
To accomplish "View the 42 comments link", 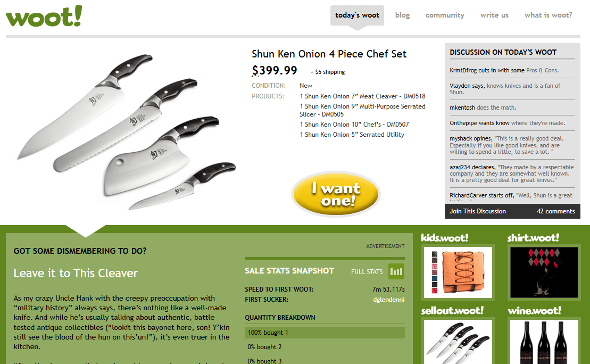I will 556,211.
